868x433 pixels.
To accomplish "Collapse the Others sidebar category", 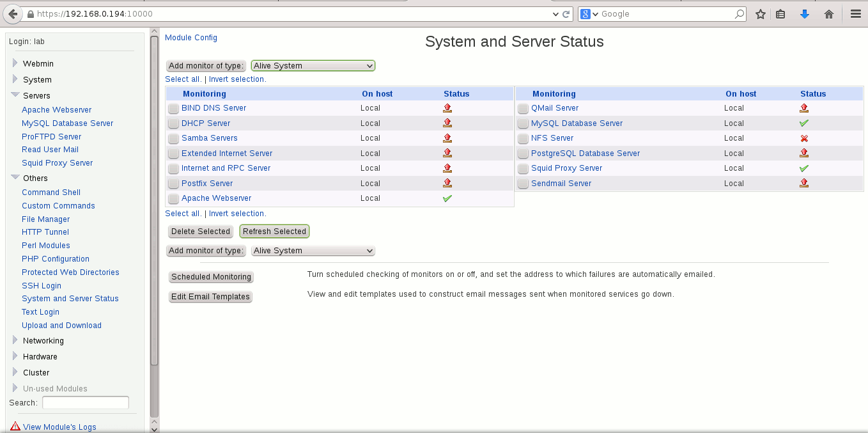I will 15,177.
